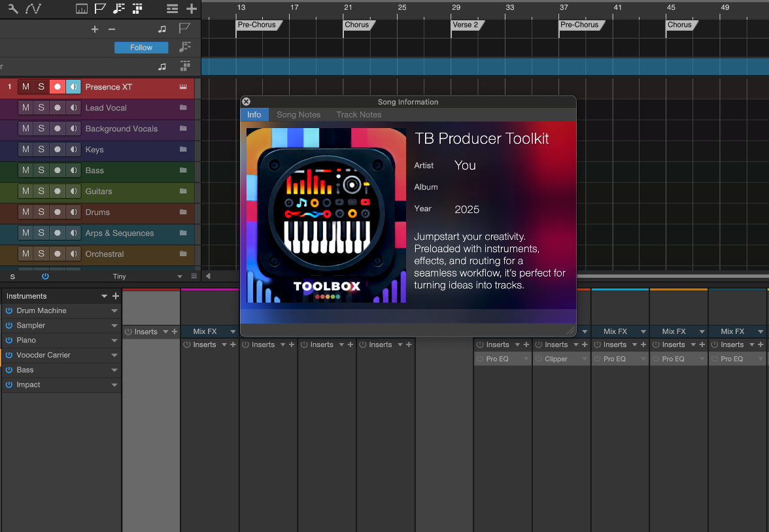The height and width of the screenshot is (532, 769).
Task: Open Presence XT instrument keyboard icon
Action: pos(183,87)
